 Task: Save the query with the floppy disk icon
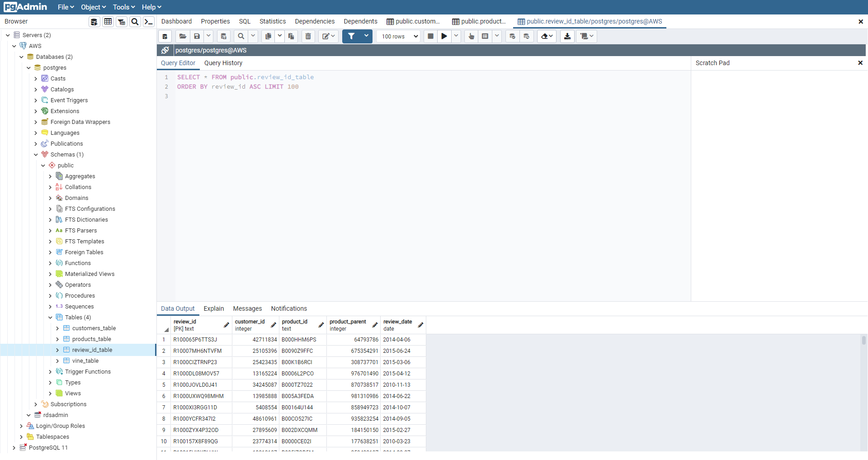click(x=197, y=36)
